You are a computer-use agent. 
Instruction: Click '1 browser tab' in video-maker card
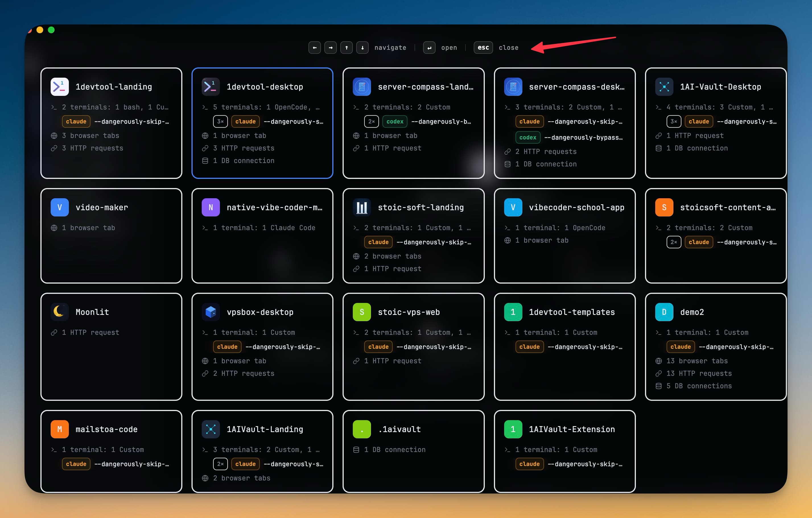coord(88,228)
